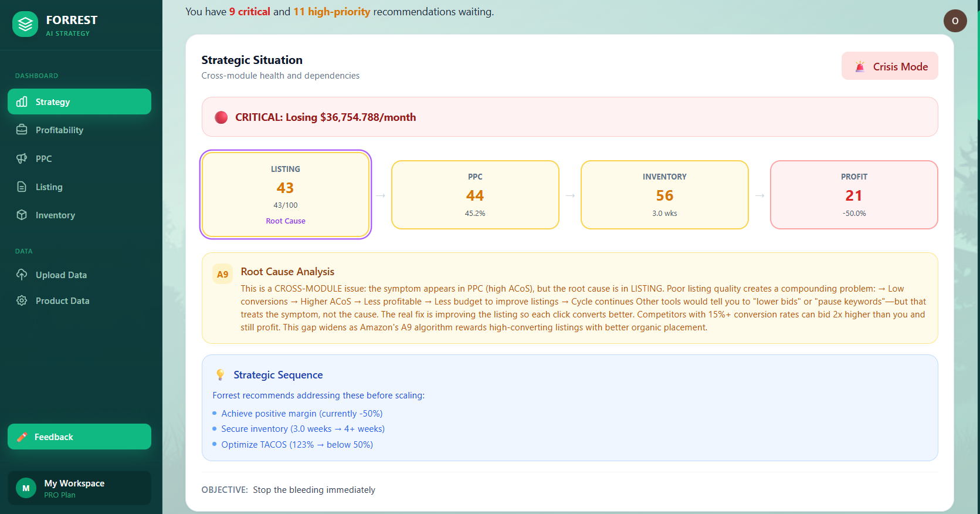
Task: Open the user avatar in top right
Action: (955, 21)
